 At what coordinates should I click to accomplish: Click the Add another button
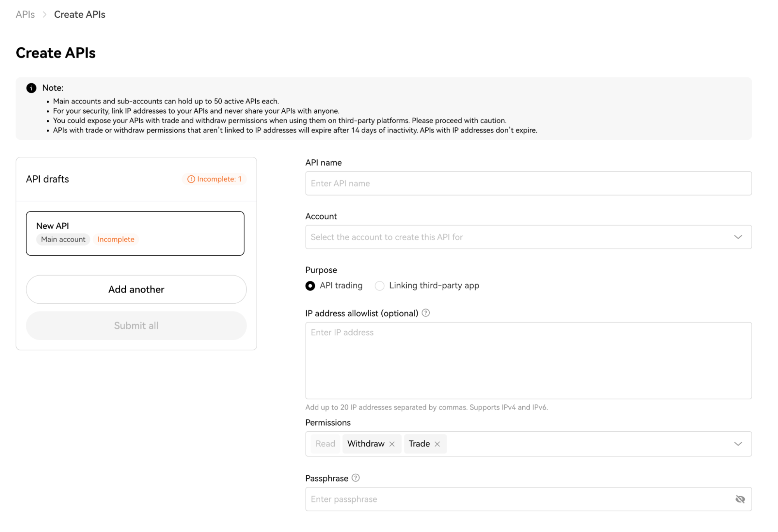pos(136,289)
